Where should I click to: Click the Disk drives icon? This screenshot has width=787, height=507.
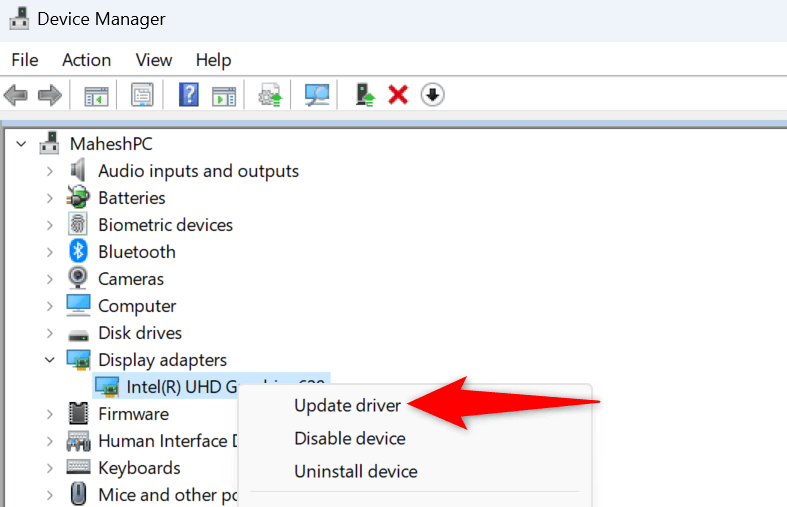(x=78, y=334)
